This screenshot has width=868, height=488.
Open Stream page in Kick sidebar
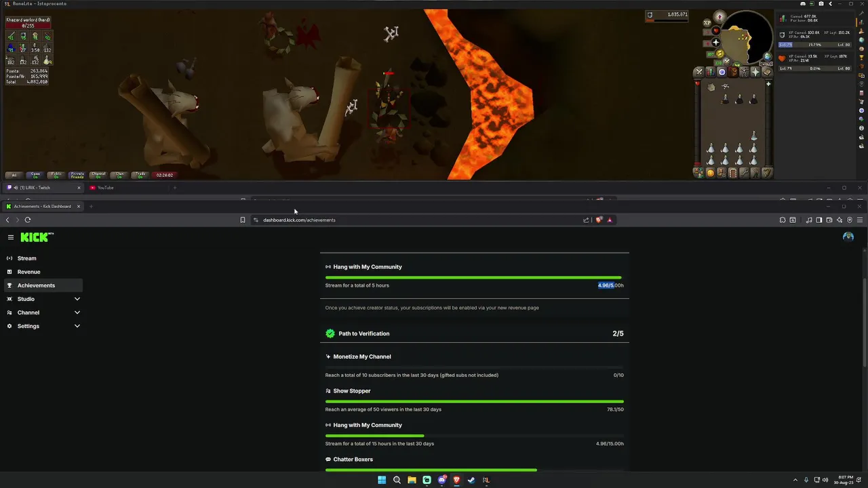43,258
